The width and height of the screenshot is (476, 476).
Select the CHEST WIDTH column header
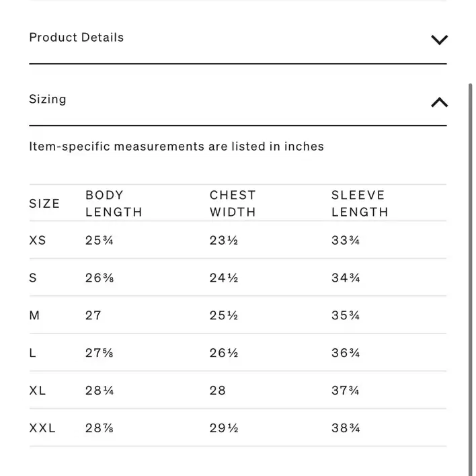point(233,204)
